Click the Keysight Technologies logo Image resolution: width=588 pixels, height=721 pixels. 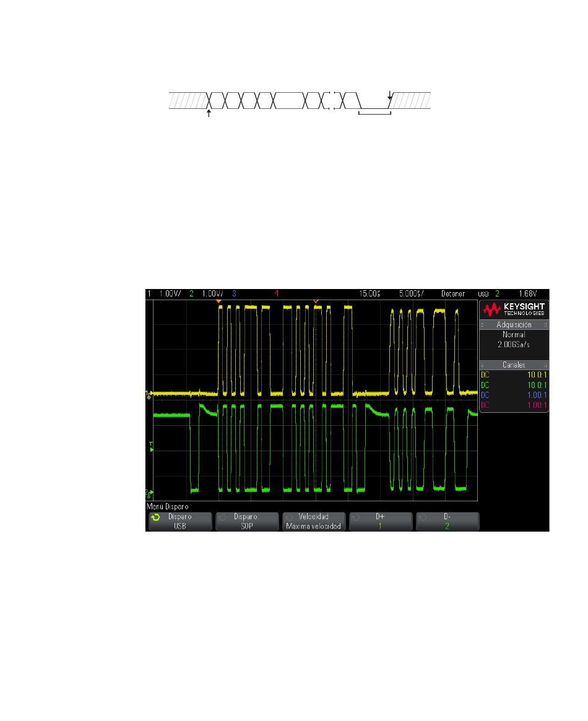pyautogui.click(x=514, y=309)
